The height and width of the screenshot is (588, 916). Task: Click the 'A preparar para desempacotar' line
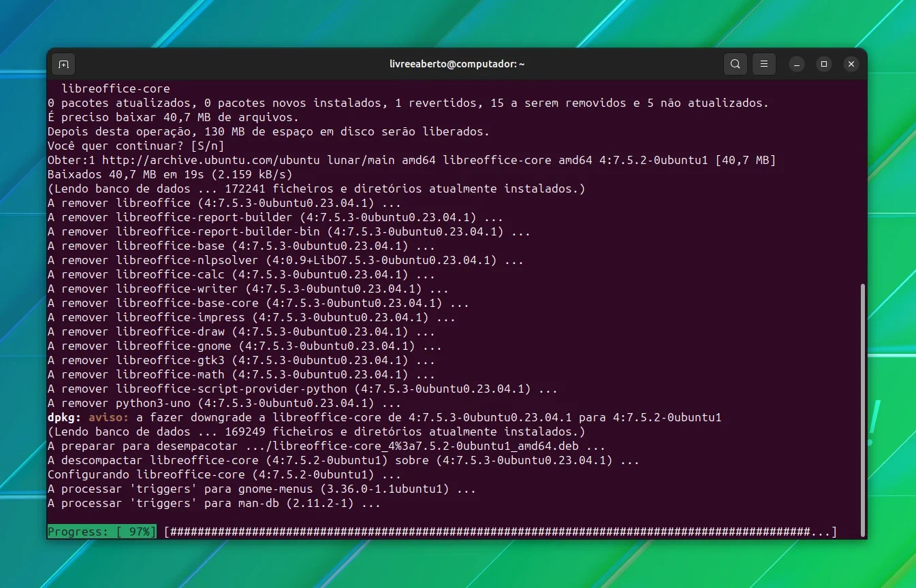327,446
